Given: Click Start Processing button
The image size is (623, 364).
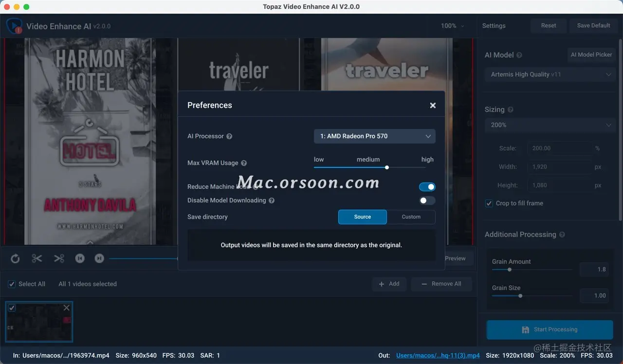Looking at the screenshot, I should 550,329.
